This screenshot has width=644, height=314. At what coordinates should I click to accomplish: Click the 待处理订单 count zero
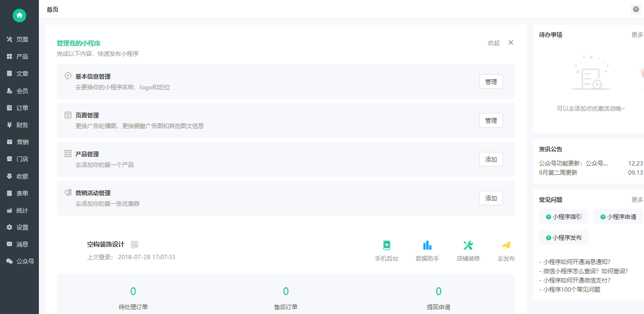coord(133,291)
